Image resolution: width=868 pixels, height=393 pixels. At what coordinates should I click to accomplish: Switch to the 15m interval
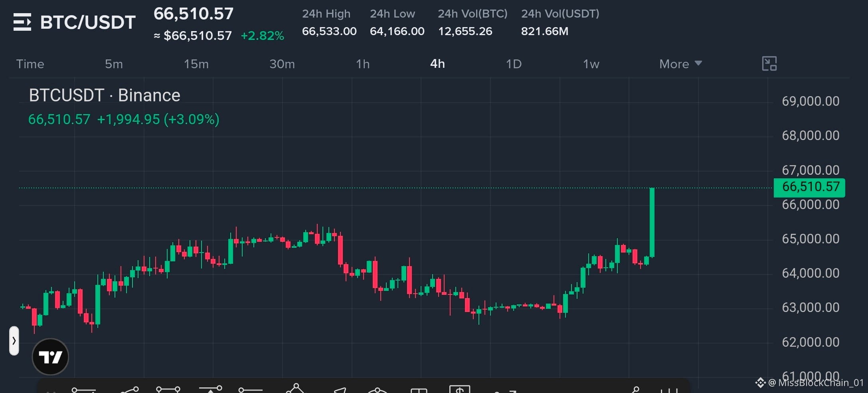pos(196,64)
